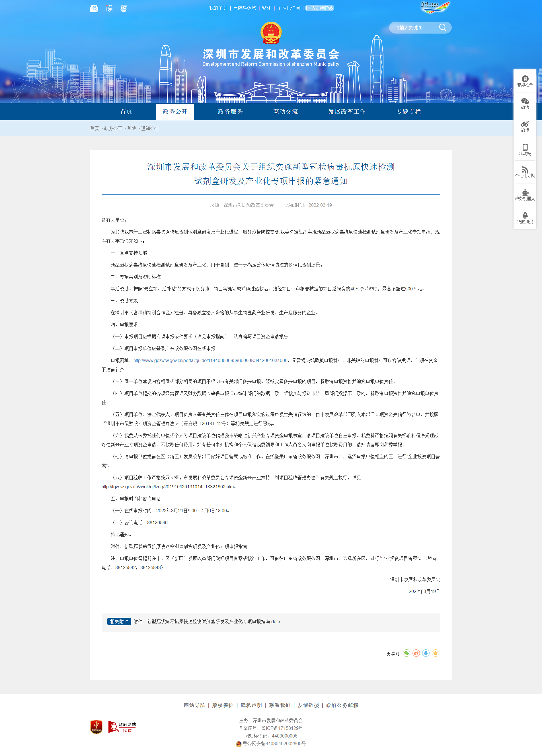Click 通知公告 in the breadcrumb
542x756 pixels.
150,128
